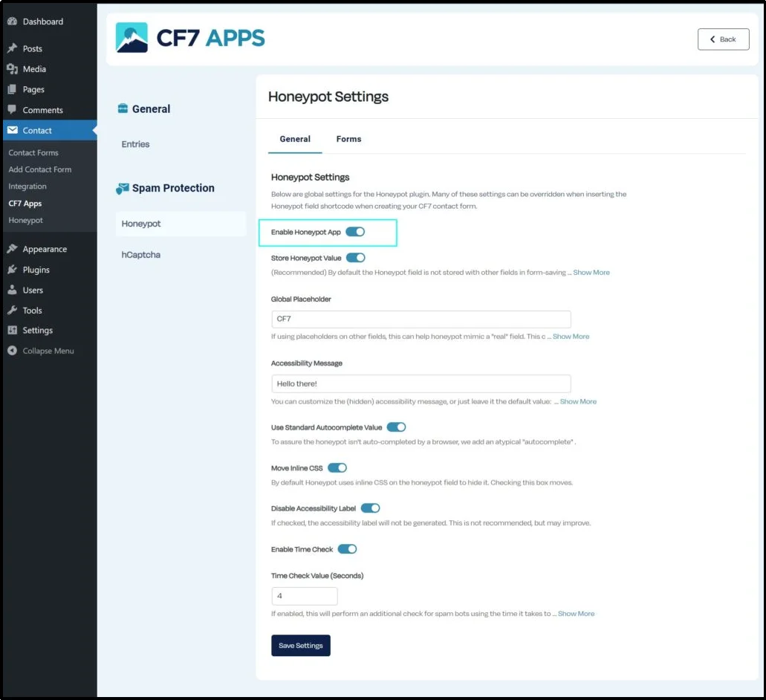Click inside the Global Placeholder input field
This screenshot has height=700, width=766.
(421, 319)
